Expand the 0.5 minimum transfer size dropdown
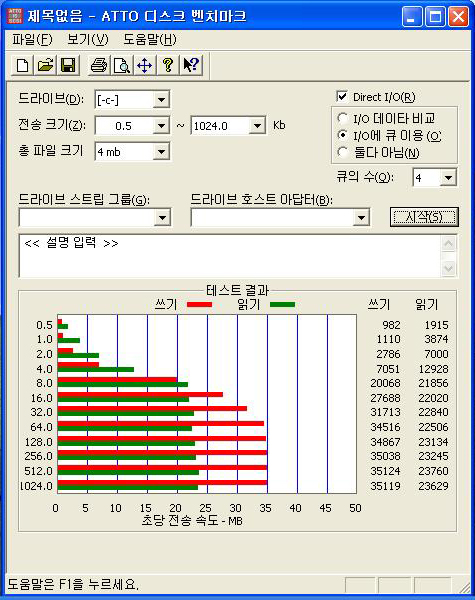 point(161,126)
